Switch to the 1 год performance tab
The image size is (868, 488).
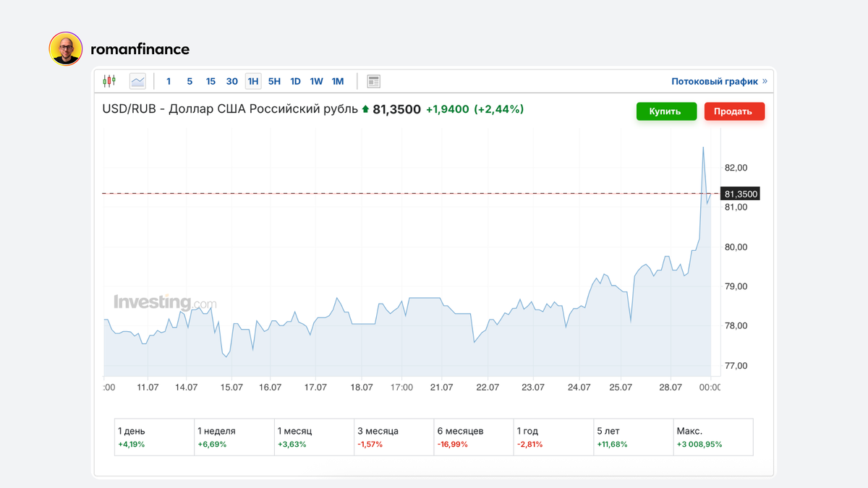point(553,437)
